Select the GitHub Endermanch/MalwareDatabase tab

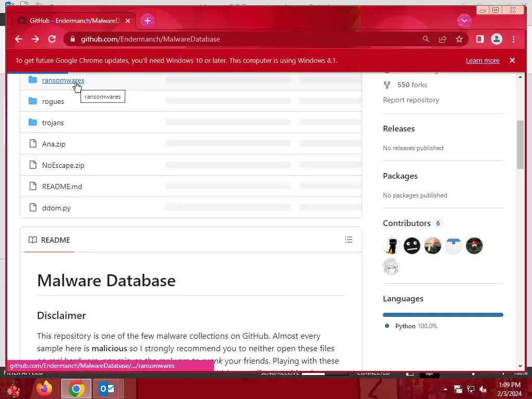[x=74, y=21]
